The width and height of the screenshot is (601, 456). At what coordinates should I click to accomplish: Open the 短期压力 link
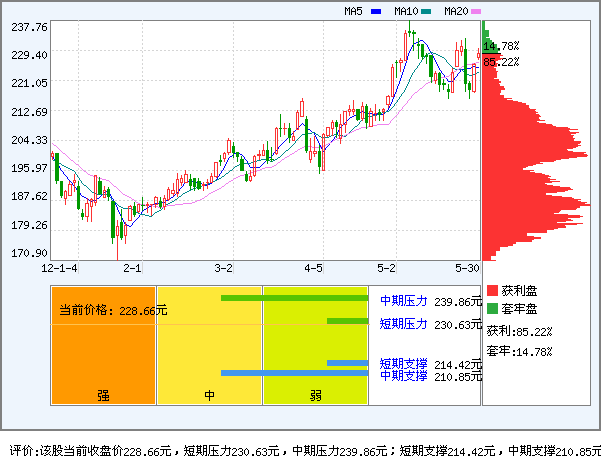pyautogui.click(x=403, y=324)
